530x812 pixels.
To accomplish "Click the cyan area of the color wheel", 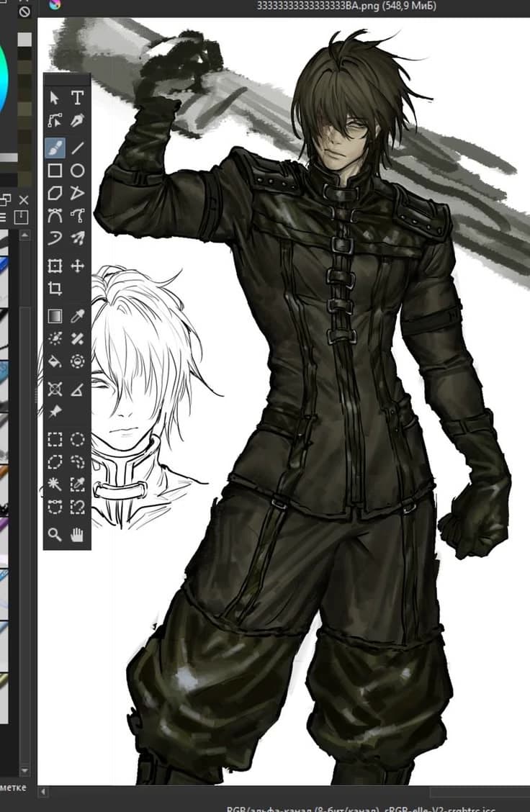I will (4, 78).
